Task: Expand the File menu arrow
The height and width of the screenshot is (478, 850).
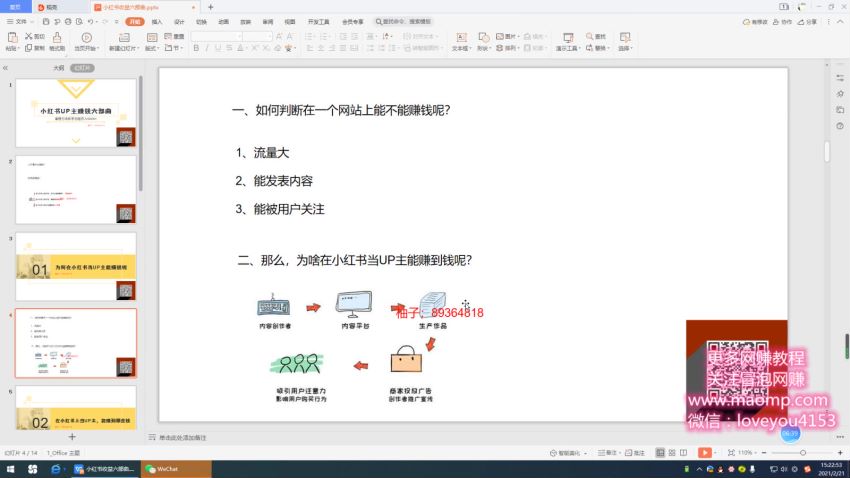Action: [x=32, y=22]
